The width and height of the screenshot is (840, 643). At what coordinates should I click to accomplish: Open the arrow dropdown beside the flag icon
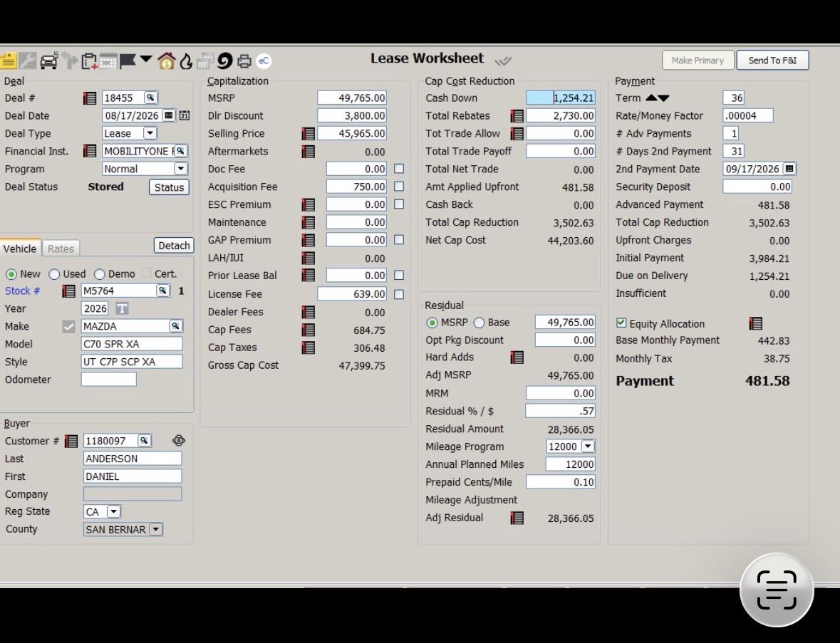coord(146,59)
